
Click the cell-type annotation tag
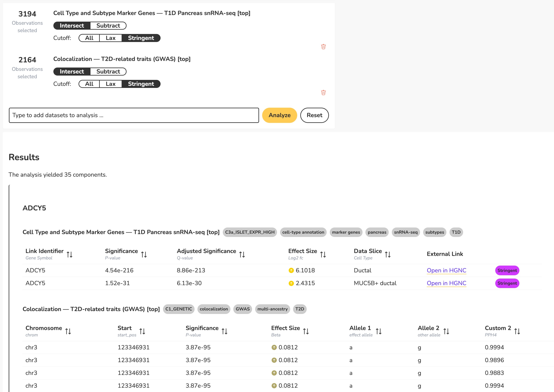coord(303,232)
